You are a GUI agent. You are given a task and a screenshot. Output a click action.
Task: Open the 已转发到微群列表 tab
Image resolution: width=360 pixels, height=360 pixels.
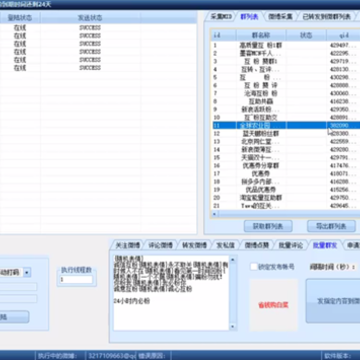[x=327, y=17]
